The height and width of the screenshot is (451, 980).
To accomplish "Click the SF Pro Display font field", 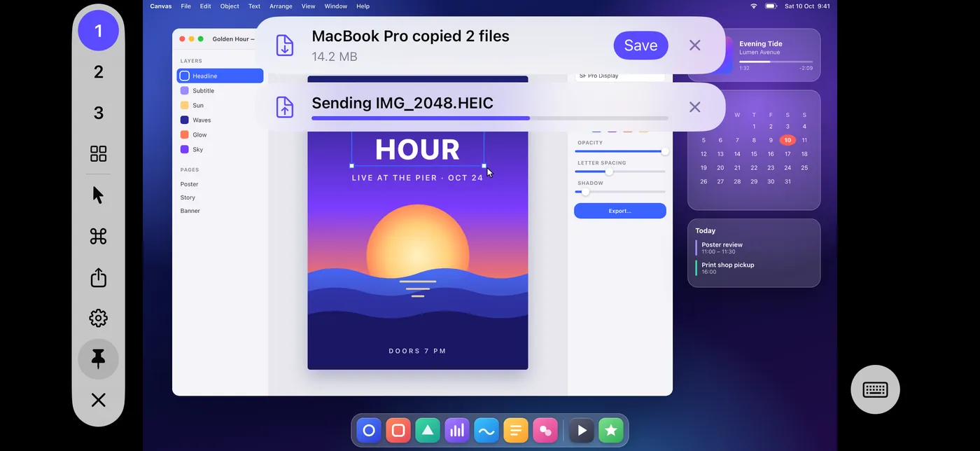I will coord(620,76).
